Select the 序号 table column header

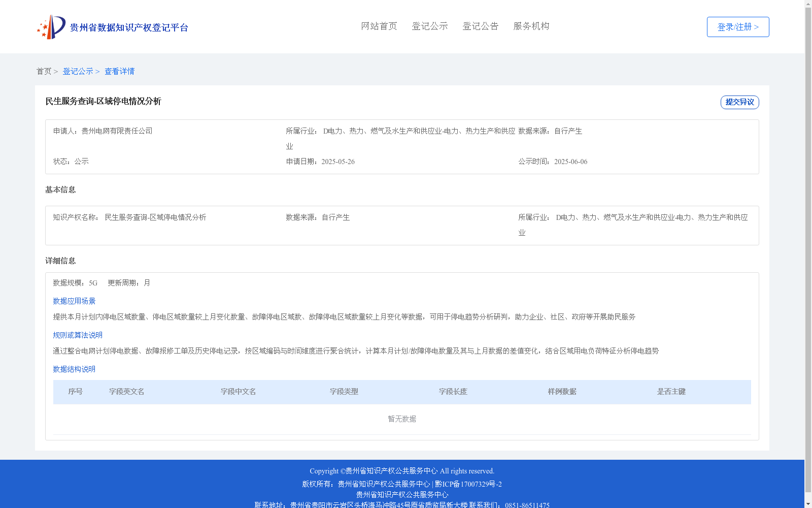pyautogui.click(x=77, y=392)
